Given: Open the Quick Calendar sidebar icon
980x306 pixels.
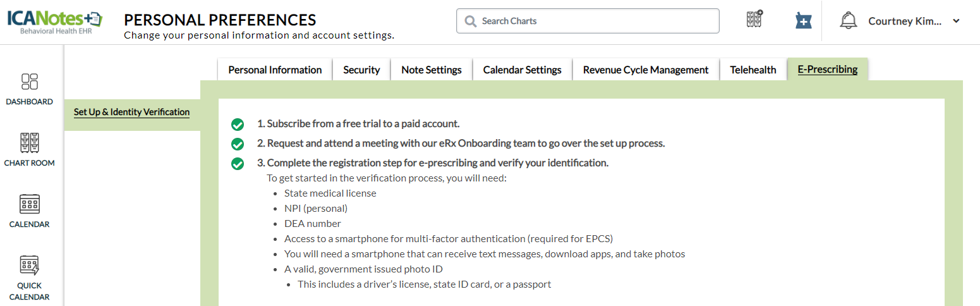Looking at the screenshot, I should 30,266.
